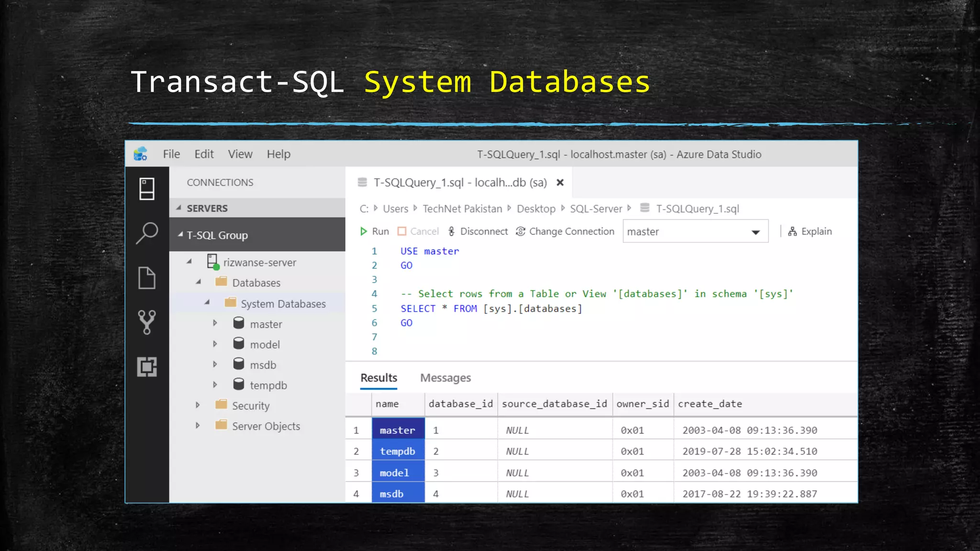Collapse the rizwanse-server node
980x551 pixels.
coord(189,262)
